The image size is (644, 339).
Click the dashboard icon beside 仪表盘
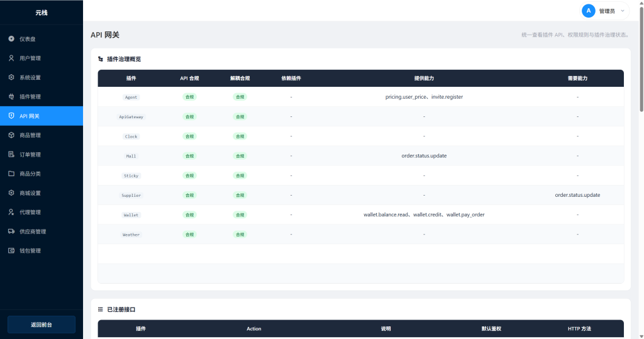point(11,39)
